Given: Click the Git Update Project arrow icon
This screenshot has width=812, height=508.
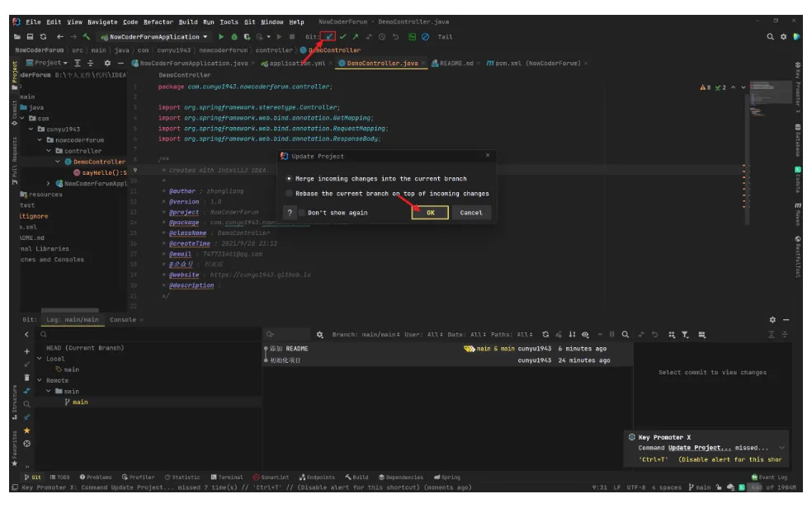Looking at the screenshot, I should click(x=328, y=37).
